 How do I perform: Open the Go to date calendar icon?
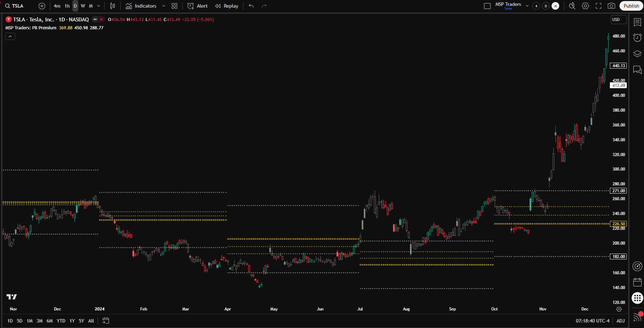coord(106,321)
